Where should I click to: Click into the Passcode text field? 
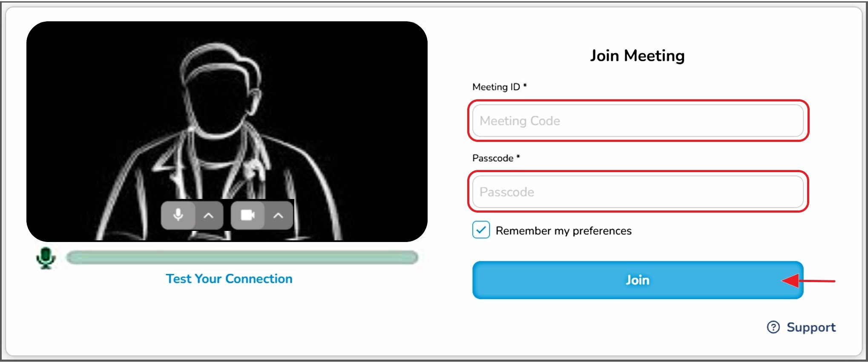coord(638,192)
